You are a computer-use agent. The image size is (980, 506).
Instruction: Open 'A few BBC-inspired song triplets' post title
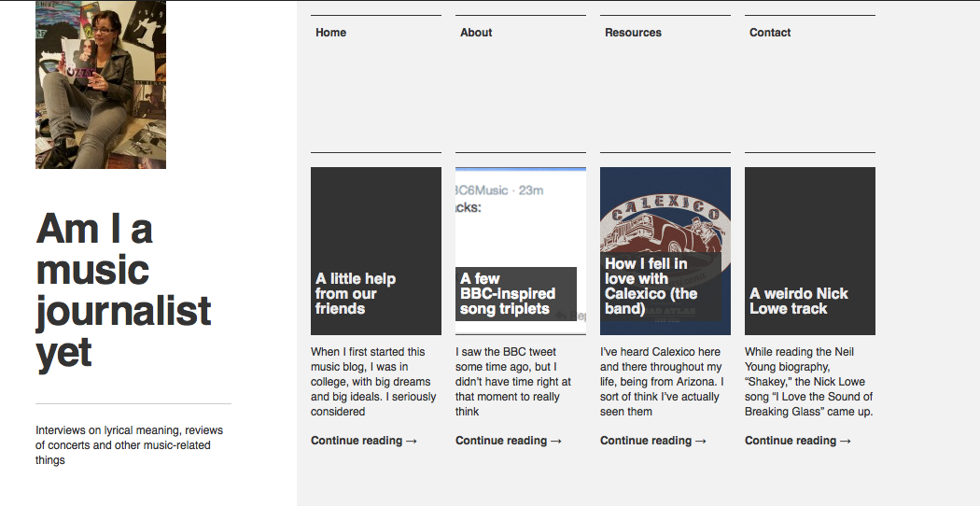point(507,293)
